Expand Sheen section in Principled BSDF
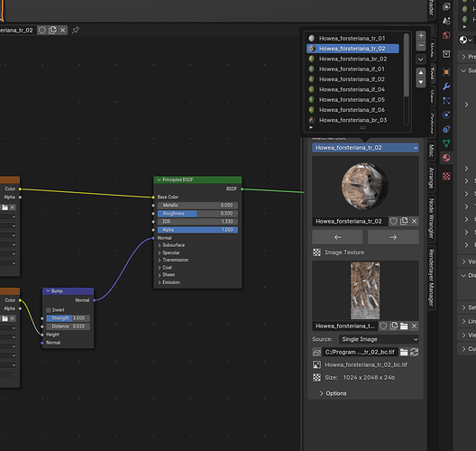The width and height of the screenshot is (476, 451). 167,275
